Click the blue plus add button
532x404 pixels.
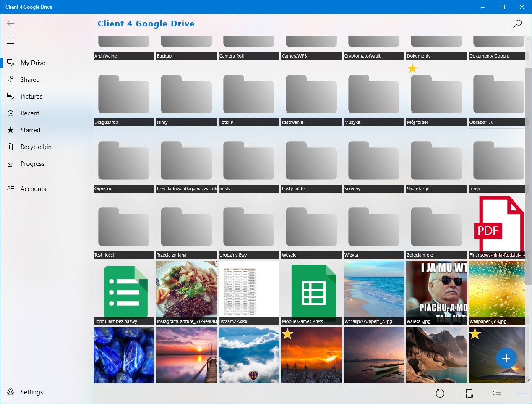coord(506,358)
